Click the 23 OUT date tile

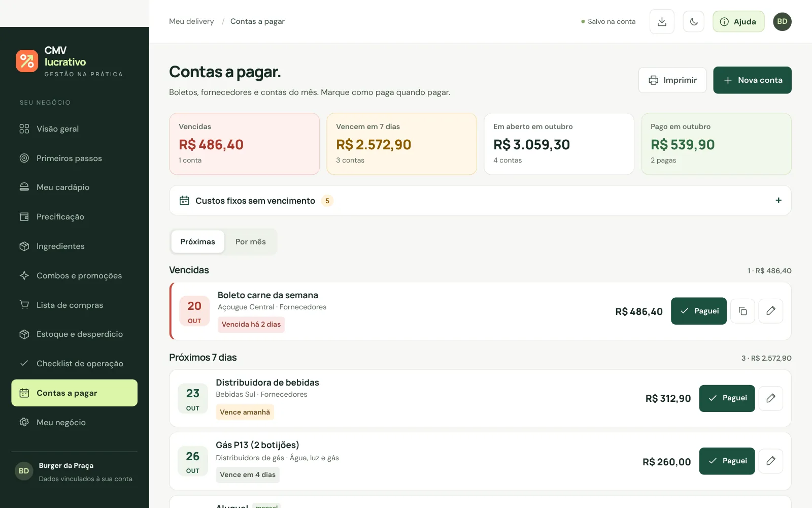tap(193, 399)
